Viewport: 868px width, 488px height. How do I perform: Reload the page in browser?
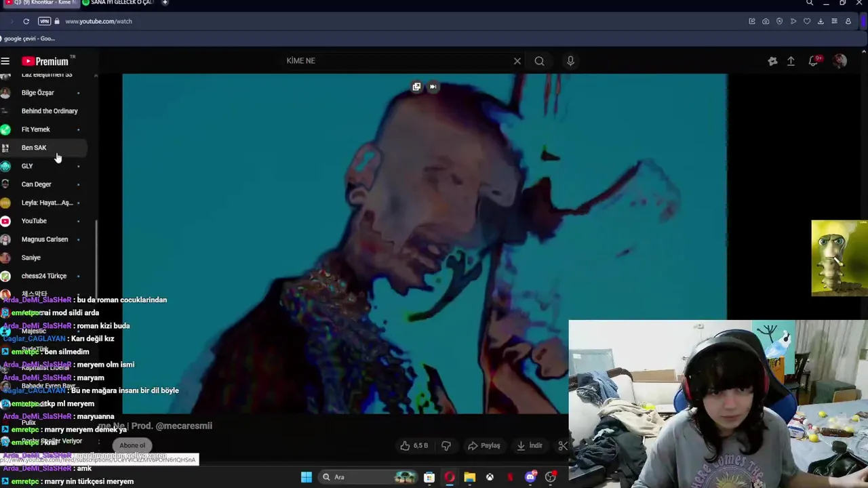pyautogui.click(x=26, y=21)
